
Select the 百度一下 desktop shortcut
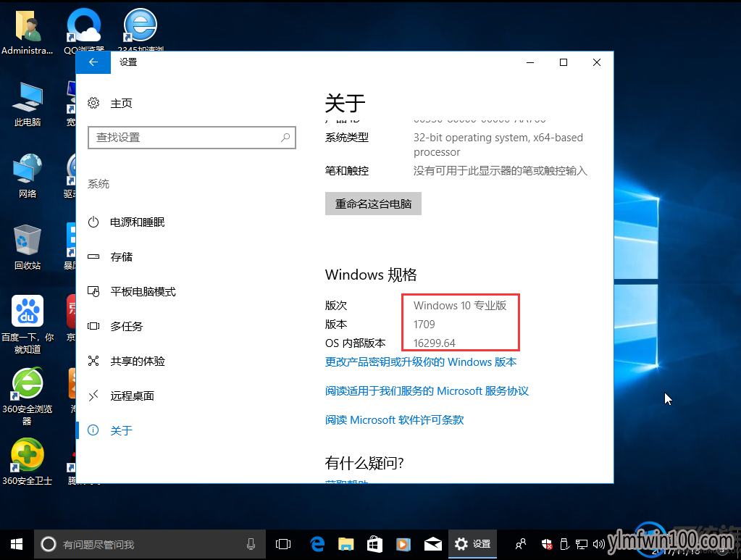click(28, 325)
